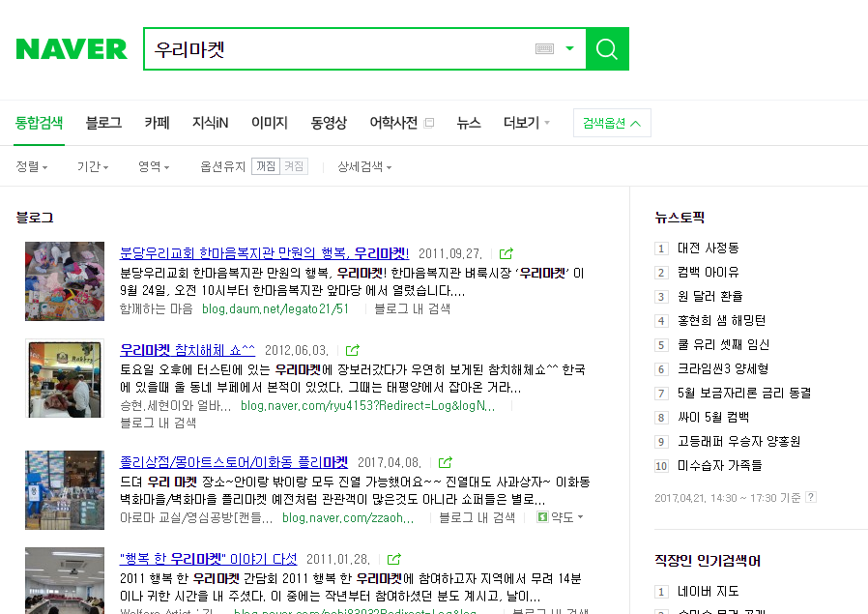Open the 함께하는 마음 blog name link

click(157, 309)
